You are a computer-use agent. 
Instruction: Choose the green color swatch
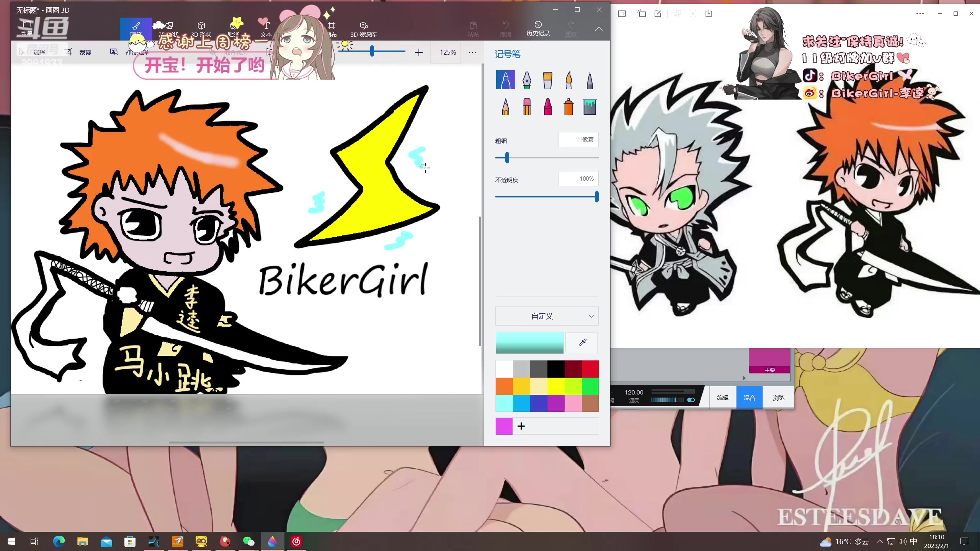(x=590, y=386)
